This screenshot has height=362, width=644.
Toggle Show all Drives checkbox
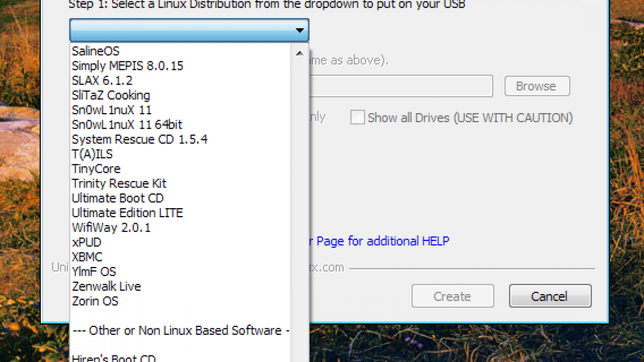357,118
